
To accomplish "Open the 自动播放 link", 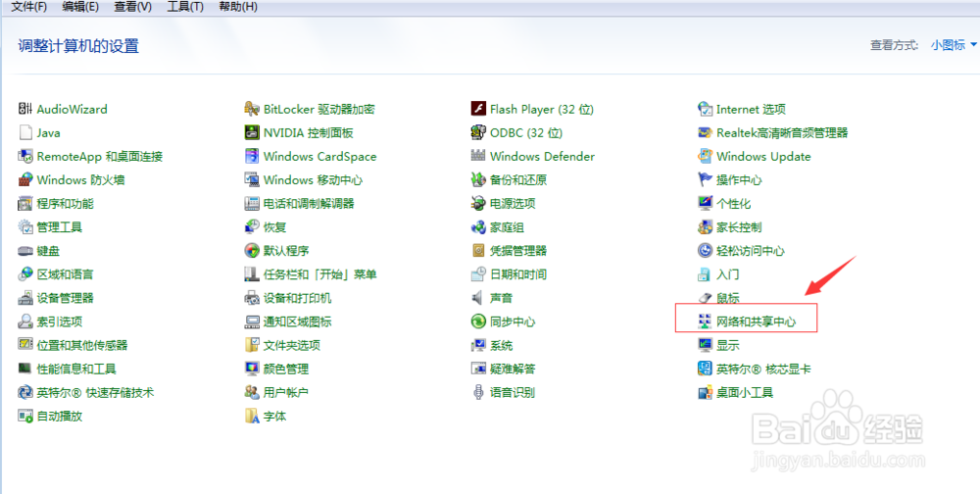I will coord(60,417).
